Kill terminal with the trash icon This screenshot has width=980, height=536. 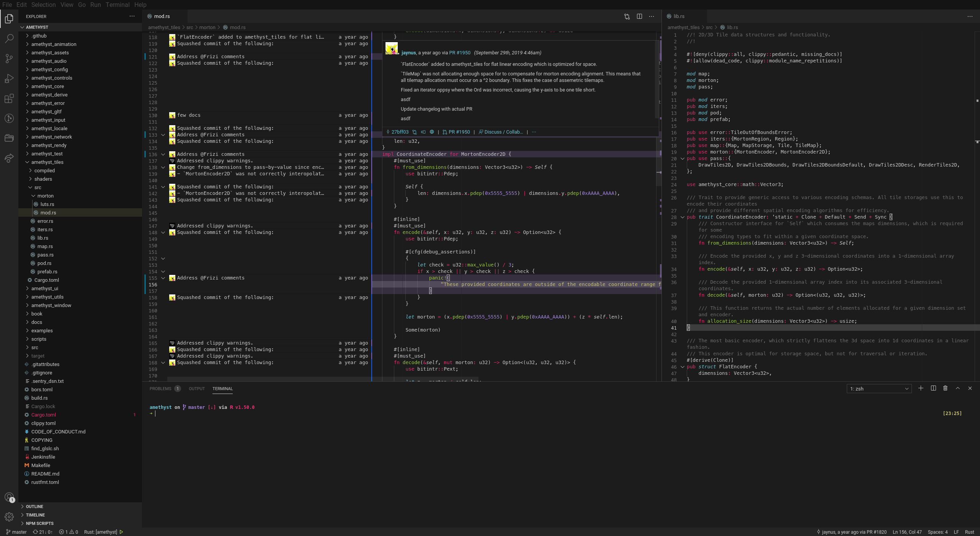(945, 388)
